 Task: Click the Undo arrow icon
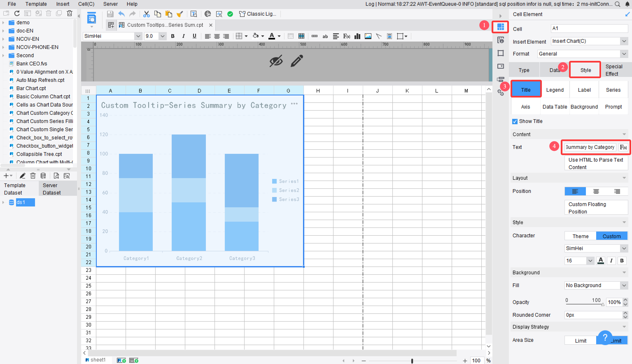tap(122, 14)
